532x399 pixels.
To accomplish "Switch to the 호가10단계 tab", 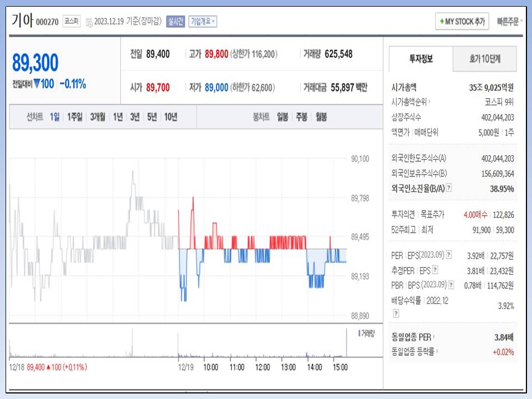I will click(485, 59).
